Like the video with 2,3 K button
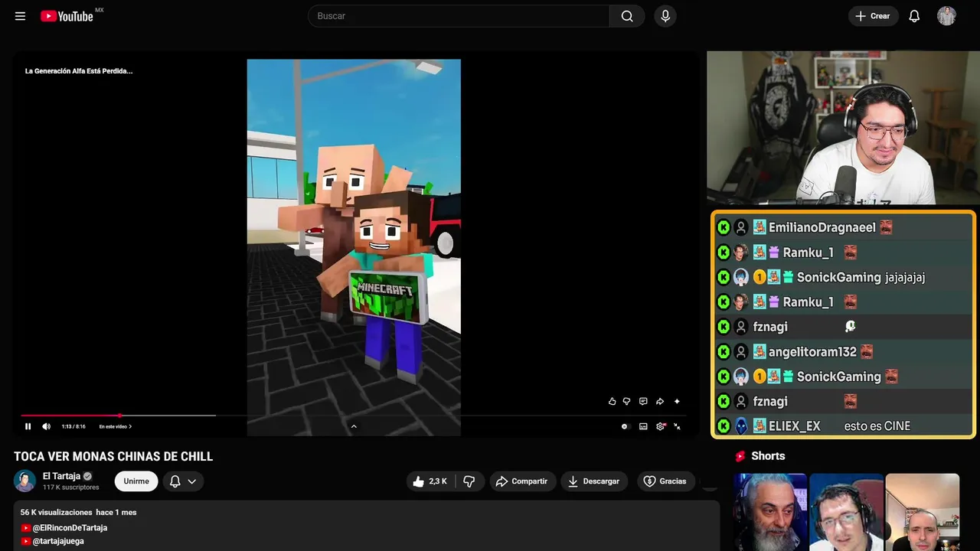This screenshot has width=980, height=551. (430, 481)
